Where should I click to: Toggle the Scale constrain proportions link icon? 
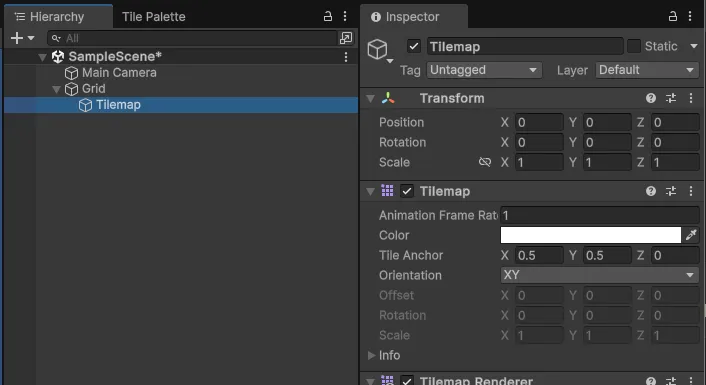[485, 162]
